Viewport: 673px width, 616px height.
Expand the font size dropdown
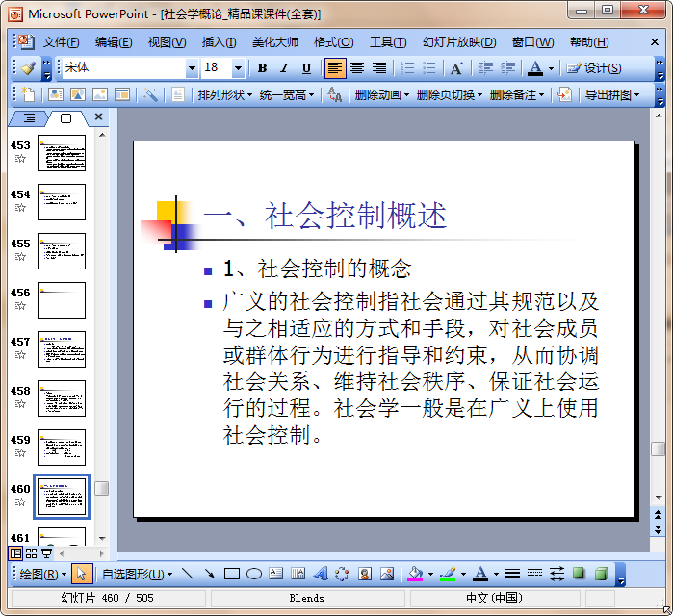(x=238, y=68)
